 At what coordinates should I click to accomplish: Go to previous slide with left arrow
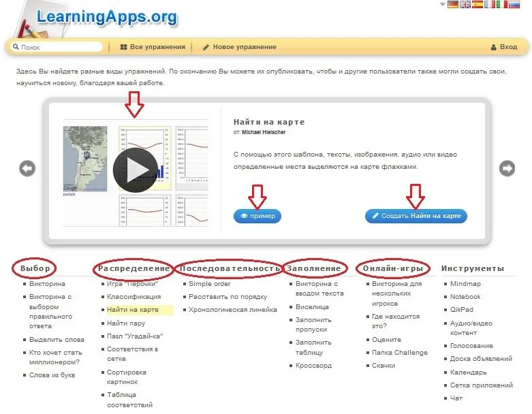(x=27, y=168)
